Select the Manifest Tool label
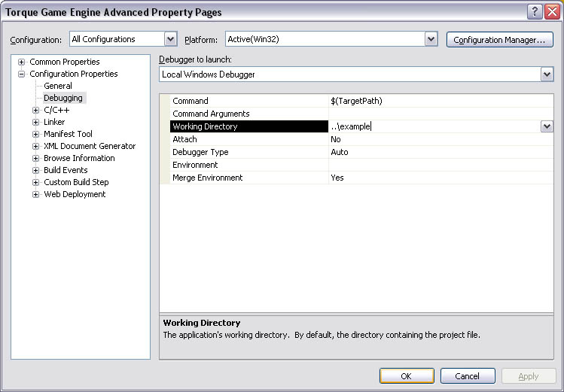Image resolution: width=564 pixels, height=392 pixels. click(68, 134)
